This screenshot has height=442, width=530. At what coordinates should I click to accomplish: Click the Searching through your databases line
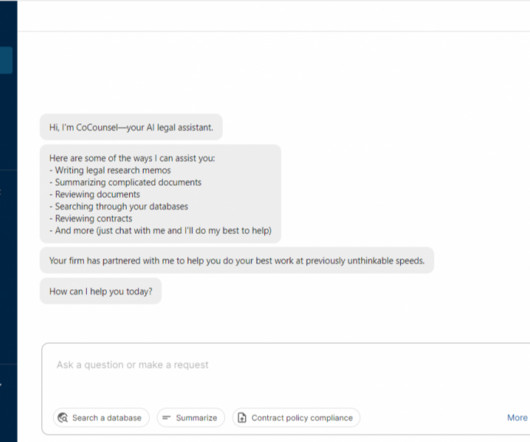(x=119, y=206)
